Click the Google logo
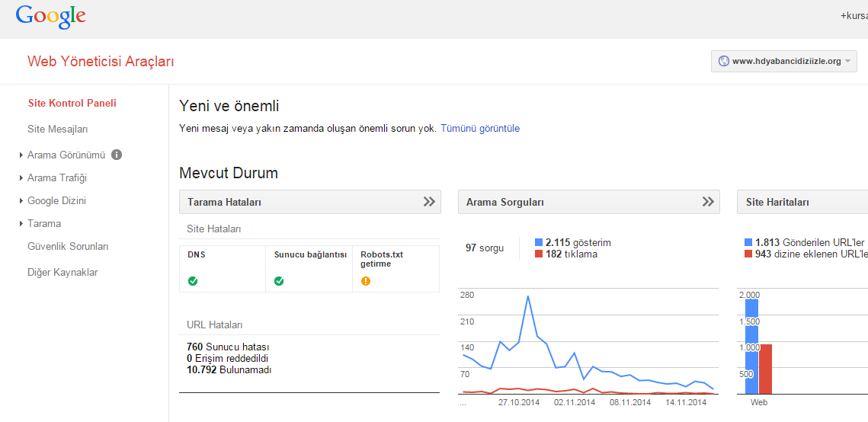The height and width of the screenshot is (422, 868). (x=50, y=18)
